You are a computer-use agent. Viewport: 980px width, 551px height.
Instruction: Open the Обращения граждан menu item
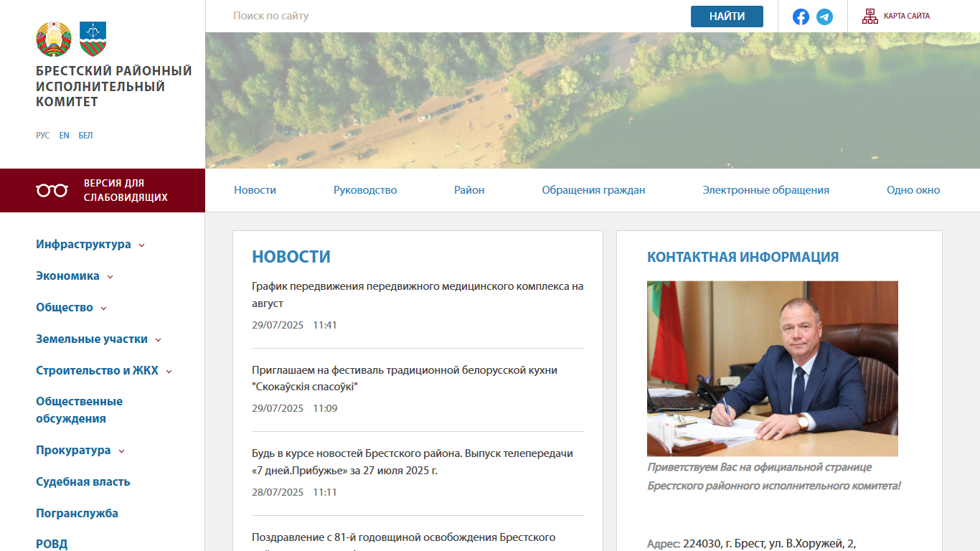tap(593, 190)
